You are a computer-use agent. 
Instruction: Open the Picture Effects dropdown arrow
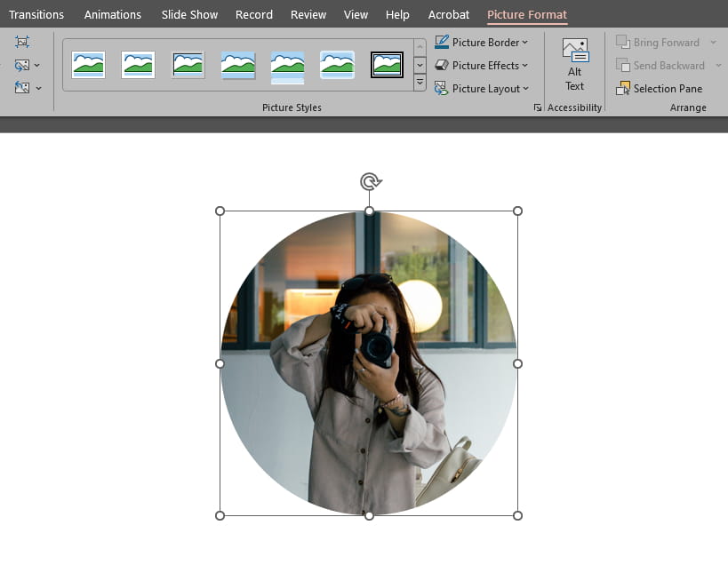[524, 66]
